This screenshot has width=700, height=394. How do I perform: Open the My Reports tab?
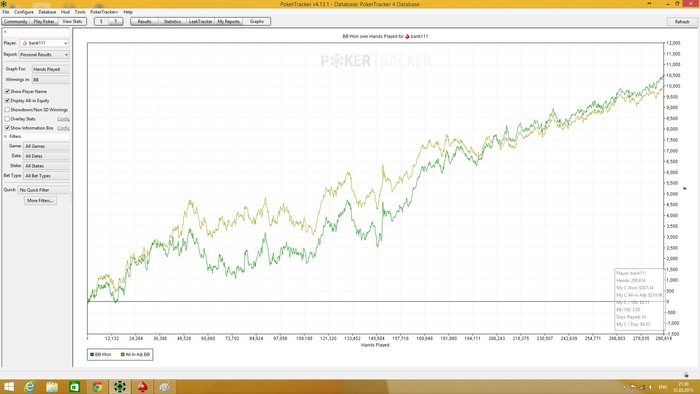[228, 21]
